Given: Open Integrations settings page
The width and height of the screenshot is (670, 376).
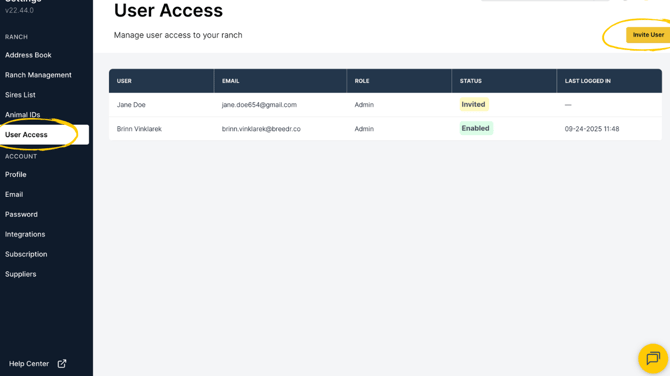Looking at the screenshot, I should click(25, 234).
